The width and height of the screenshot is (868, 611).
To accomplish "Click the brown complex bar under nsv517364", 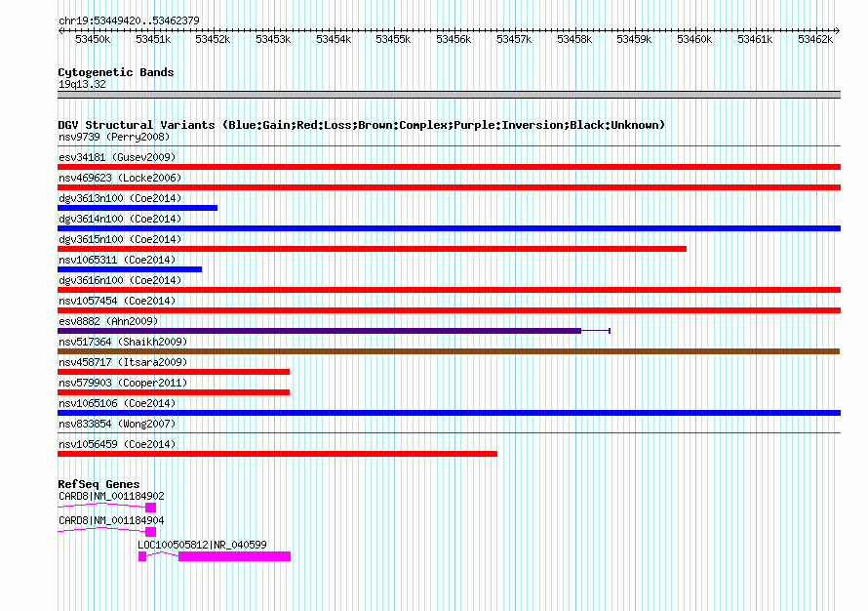I will (x=449, y=351).
